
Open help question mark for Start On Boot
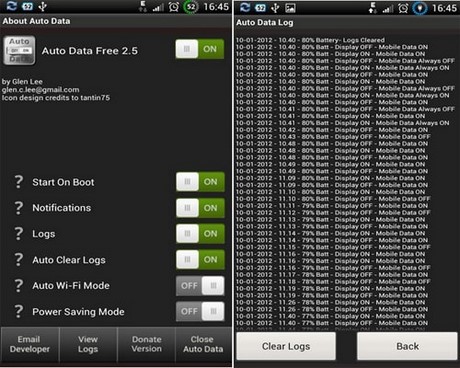click(x=19, y=182)
